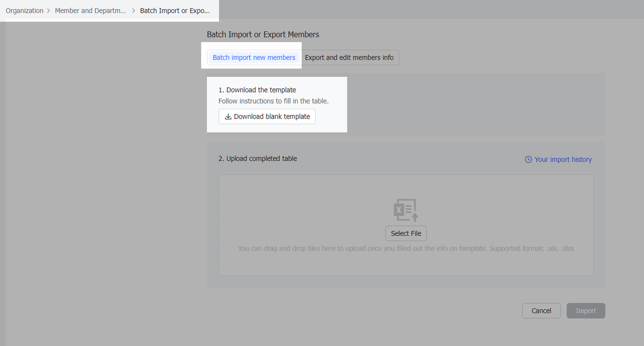
Task: Download the blank template
Action: (267, 117)
